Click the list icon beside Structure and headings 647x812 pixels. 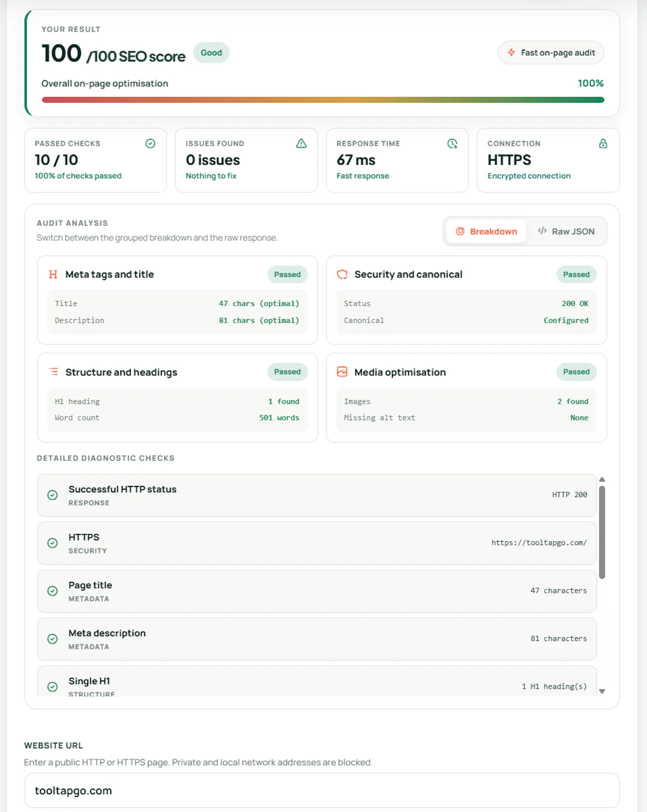[x=53, y=372]
